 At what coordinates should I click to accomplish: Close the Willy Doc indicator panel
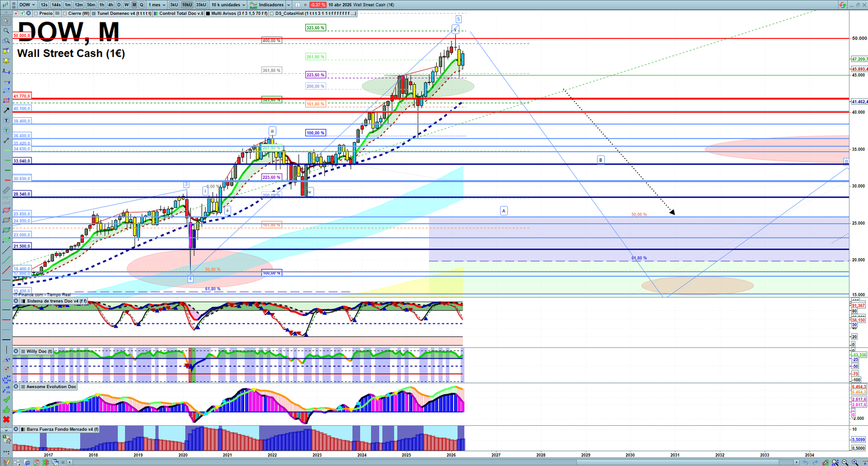[16, 352]
